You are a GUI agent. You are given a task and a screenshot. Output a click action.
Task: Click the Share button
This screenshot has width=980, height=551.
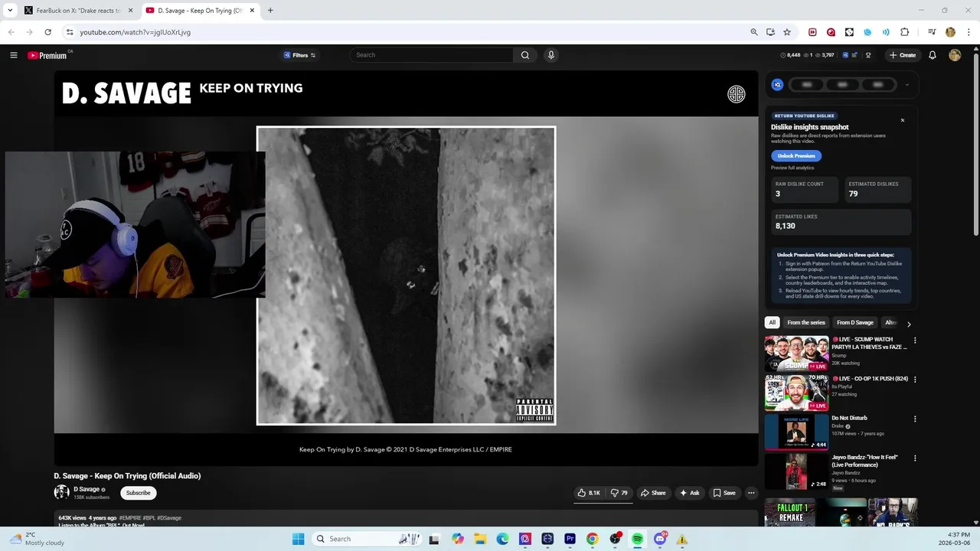click(653, 493)
